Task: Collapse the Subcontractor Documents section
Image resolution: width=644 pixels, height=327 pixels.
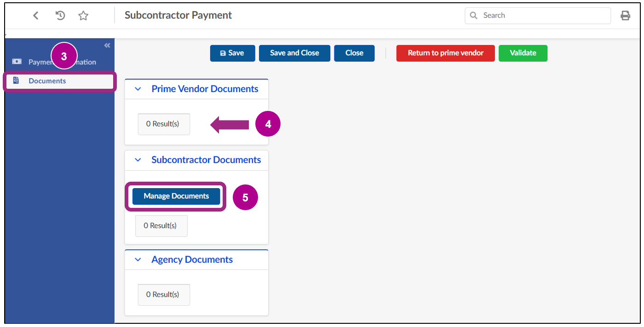Action: coord(138,160)
